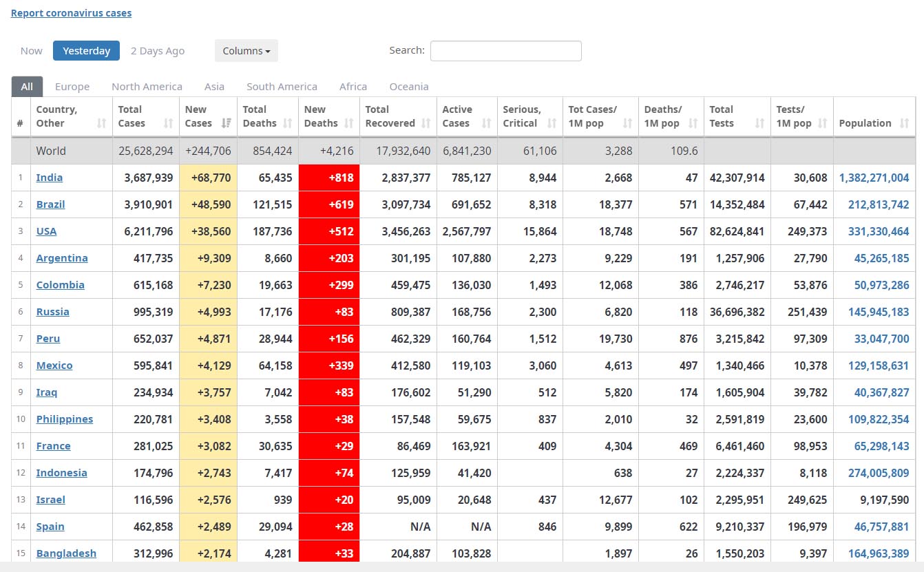Click India new cases cell +68,770
The width and height of the screenshot is (924, 572).
(x=208, y=178)
